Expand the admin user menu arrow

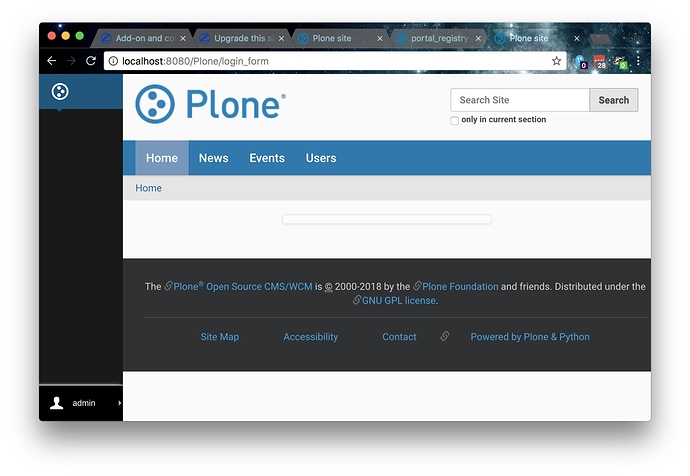tap(119, 403)
